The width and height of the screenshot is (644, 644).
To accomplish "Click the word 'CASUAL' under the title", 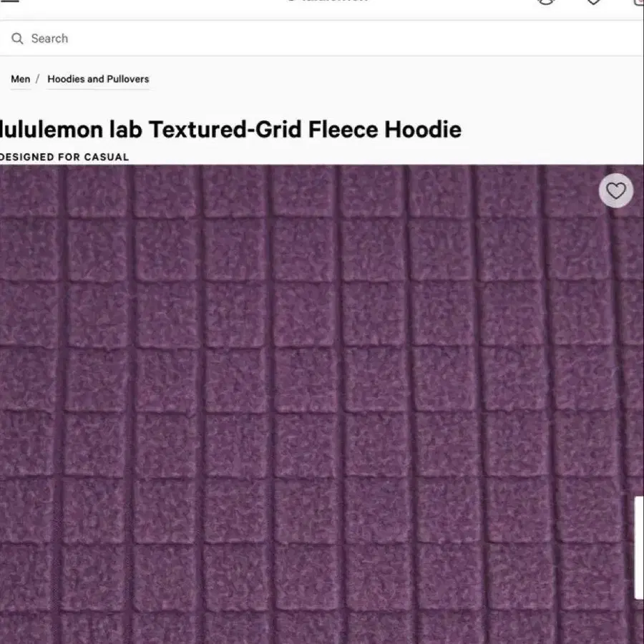I will [x=107, y=157].
